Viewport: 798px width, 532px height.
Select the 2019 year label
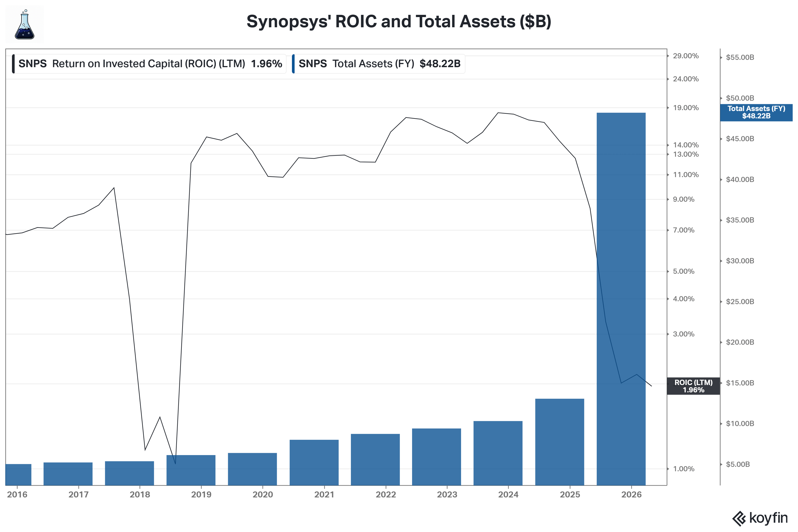pos(201,494)
